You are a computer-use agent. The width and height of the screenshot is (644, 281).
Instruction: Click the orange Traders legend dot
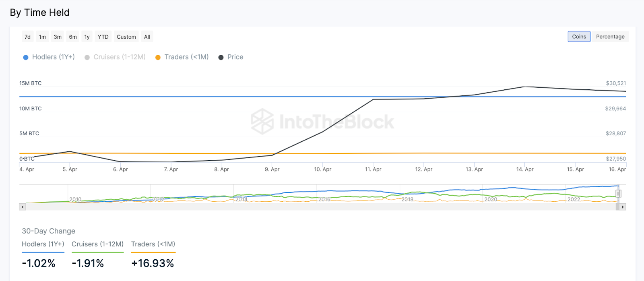pos(158,58)
